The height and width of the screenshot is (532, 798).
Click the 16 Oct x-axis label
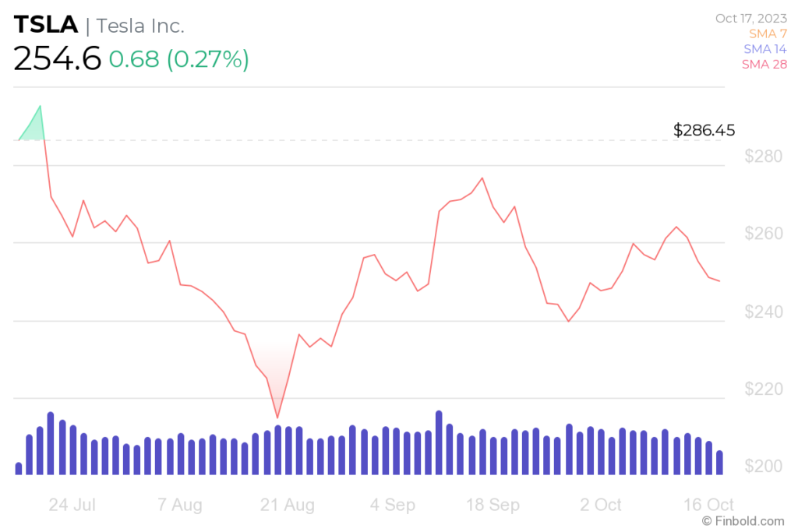click(x=708, y=505)
